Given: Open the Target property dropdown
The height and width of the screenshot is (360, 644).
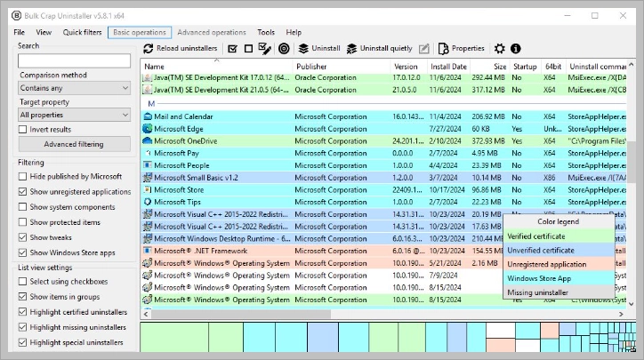Looking at the screenshot, I should 75,115.
